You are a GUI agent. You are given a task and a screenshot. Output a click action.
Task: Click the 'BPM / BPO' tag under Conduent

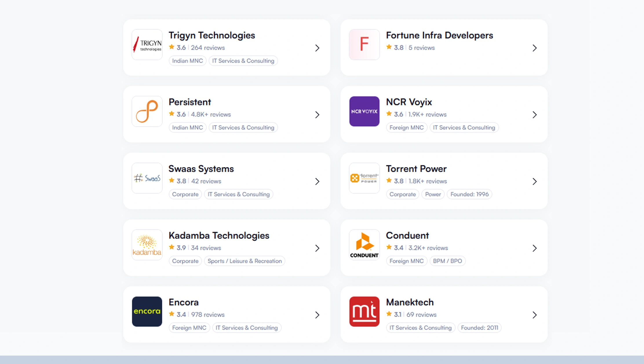point(448,261)
